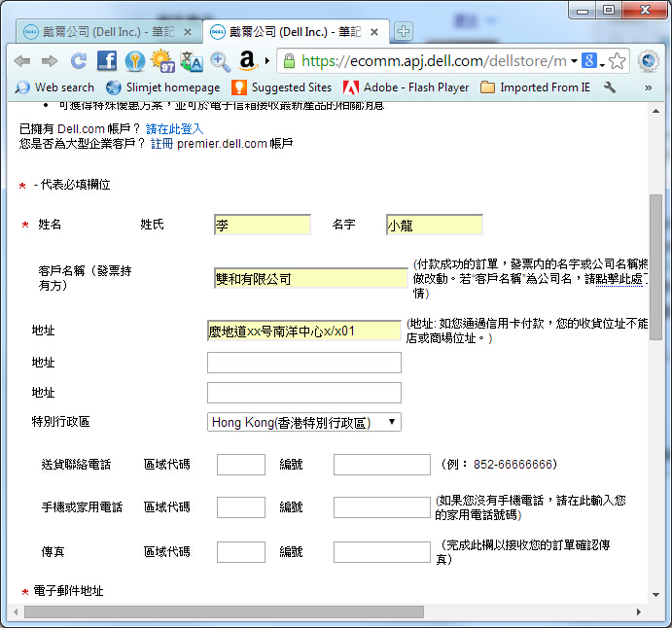Open the Hong Kong 特別行政區 dropdown
This screenshot has width=672, height=628.
pyautogui.click(x=304, y=422)
